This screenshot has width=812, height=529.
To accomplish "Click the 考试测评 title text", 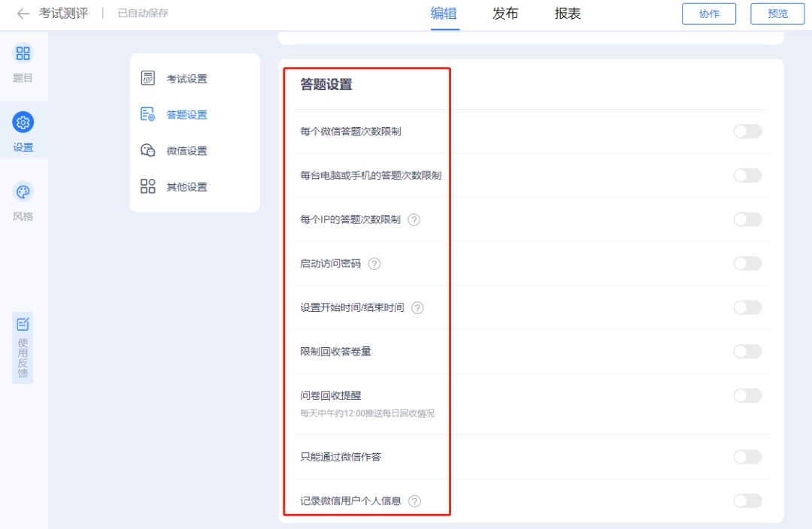I will pyautogui.click(x=63, y=14).
